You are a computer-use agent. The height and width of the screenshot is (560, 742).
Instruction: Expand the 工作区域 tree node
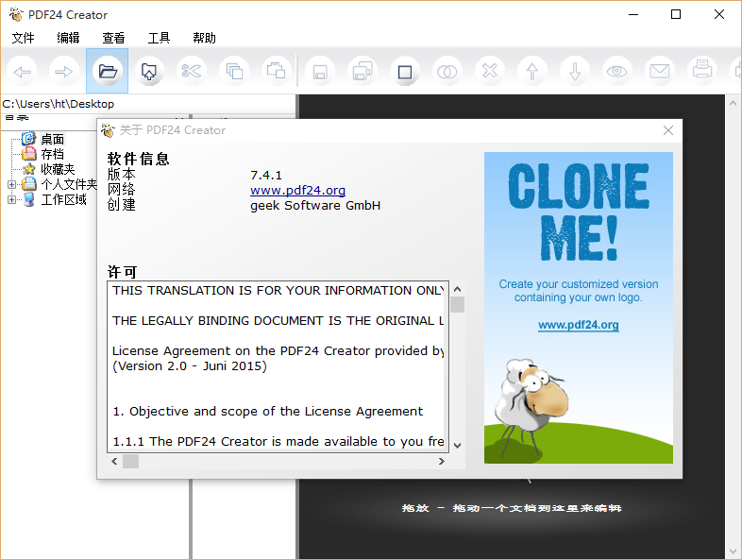click(12, 199)
